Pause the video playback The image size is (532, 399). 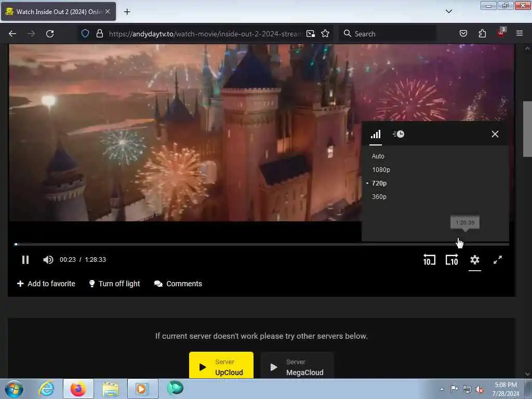click(25, 260)
